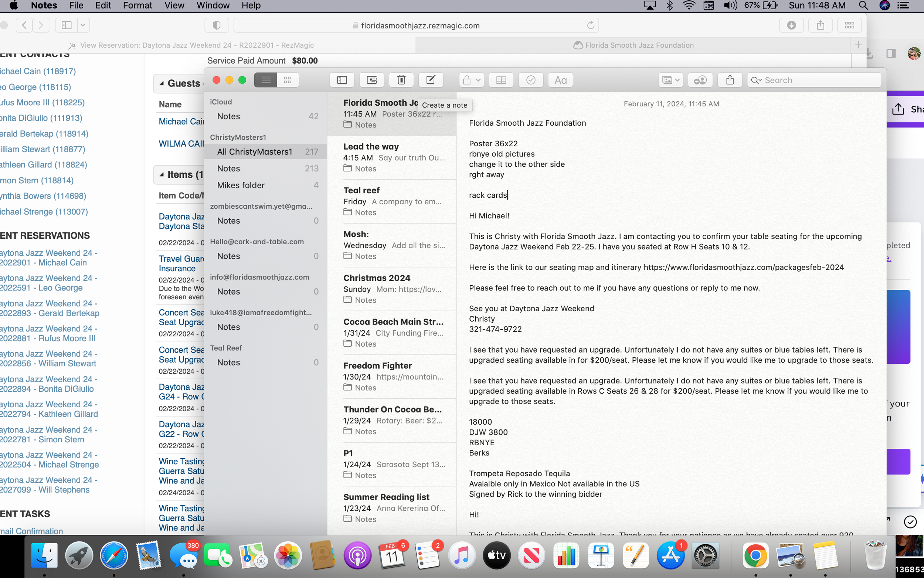Go back in the Safari window
The width and height of the screenshot is (924, 578).
[x=24, y=25]
